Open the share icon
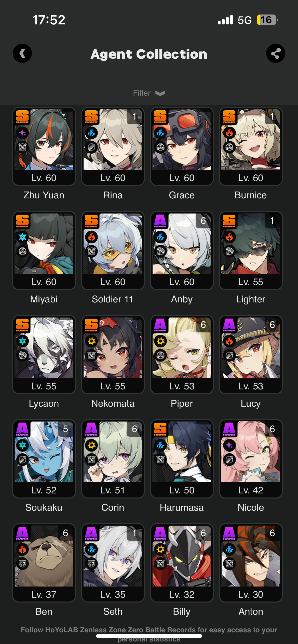 tap(276, 53)
